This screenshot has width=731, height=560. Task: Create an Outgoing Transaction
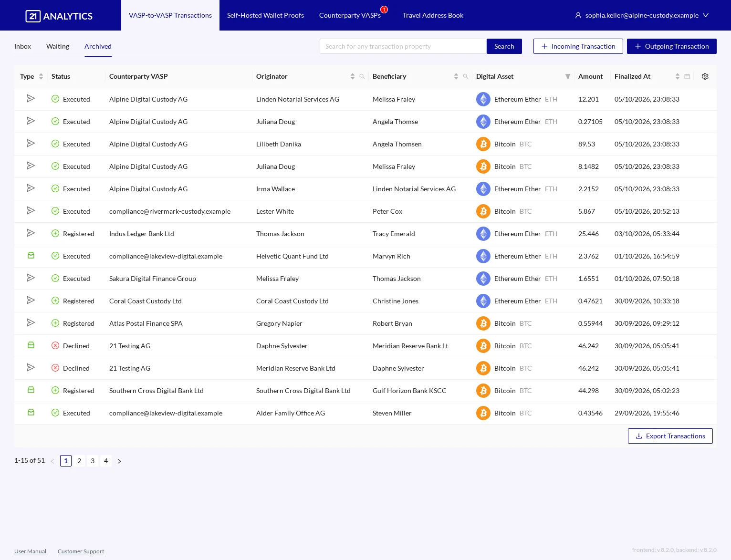click(x=672, y=46)
